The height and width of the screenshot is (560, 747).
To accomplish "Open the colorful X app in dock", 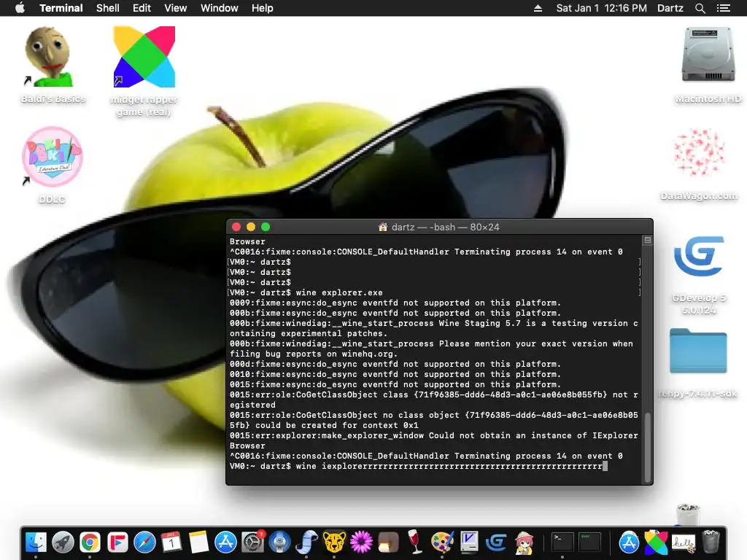I will [656, 542].
